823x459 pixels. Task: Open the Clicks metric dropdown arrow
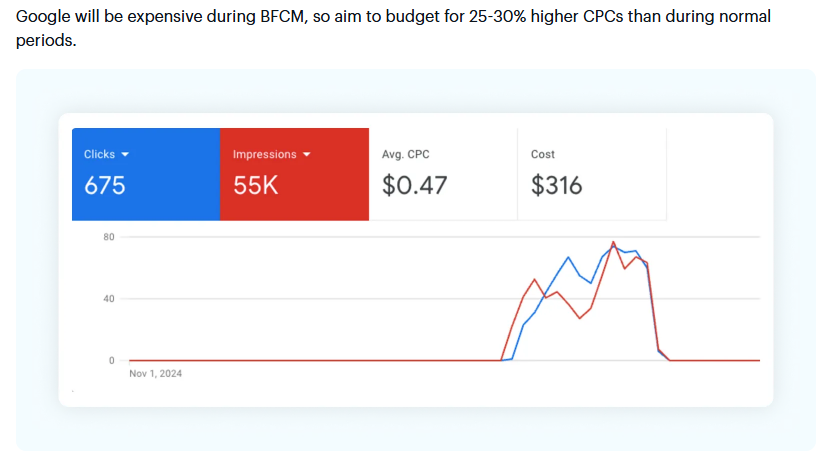[125, 155]
